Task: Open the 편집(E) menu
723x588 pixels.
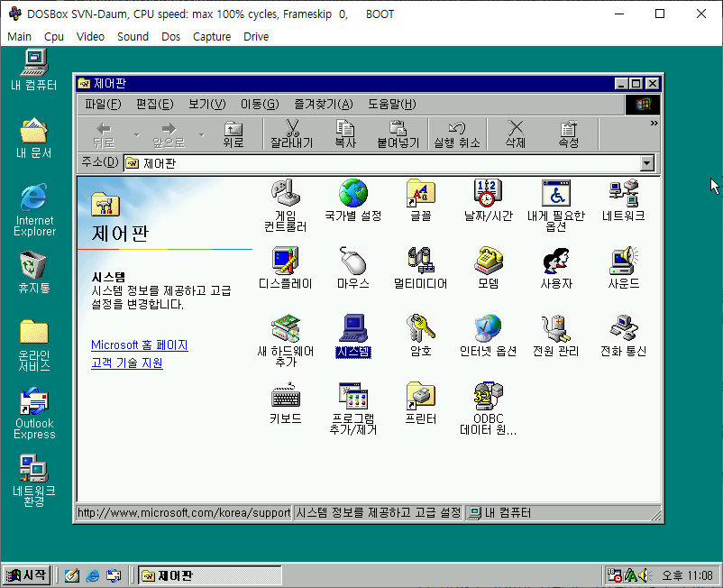Action: [x=154, y=105]
